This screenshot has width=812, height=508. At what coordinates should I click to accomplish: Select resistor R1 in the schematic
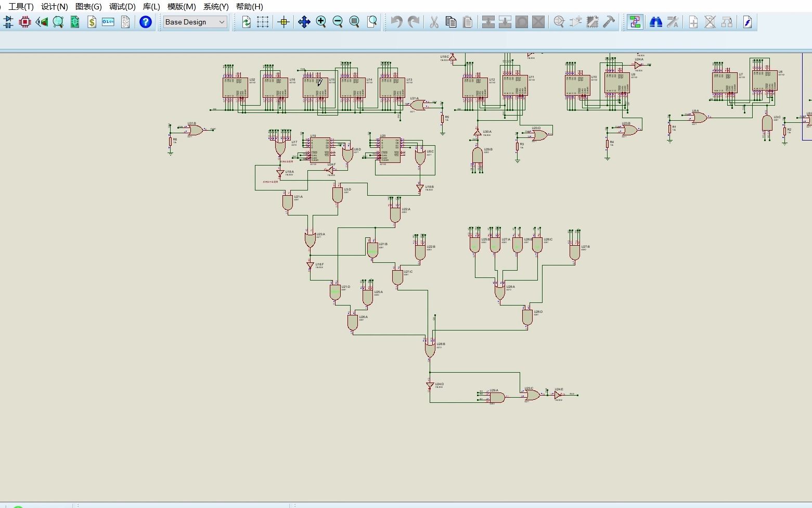[669, 128]
